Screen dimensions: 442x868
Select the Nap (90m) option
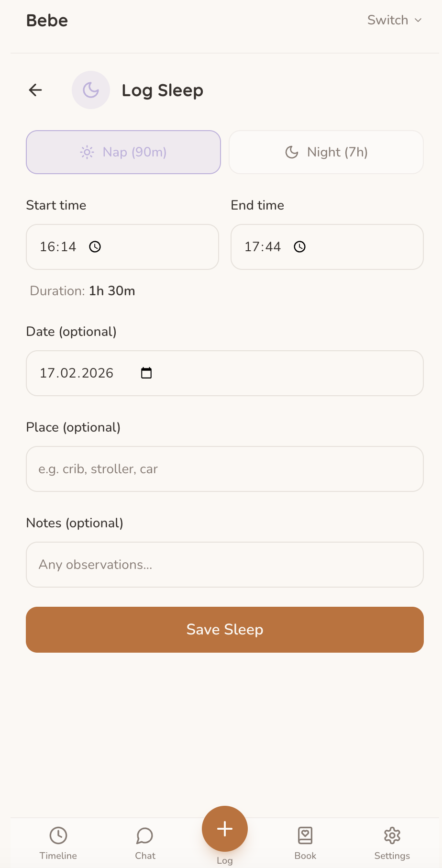pyautogui.click(x=123, y=152)
